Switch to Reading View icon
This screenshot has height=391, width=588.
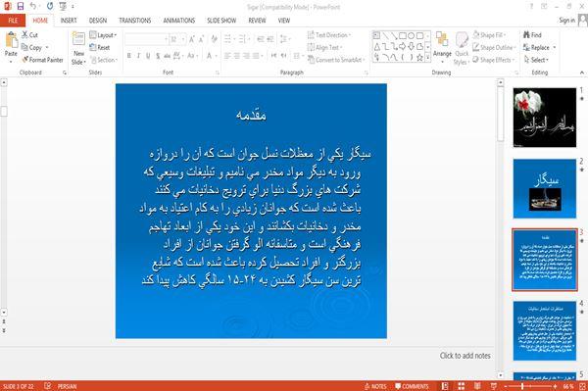tap(477, 386)
